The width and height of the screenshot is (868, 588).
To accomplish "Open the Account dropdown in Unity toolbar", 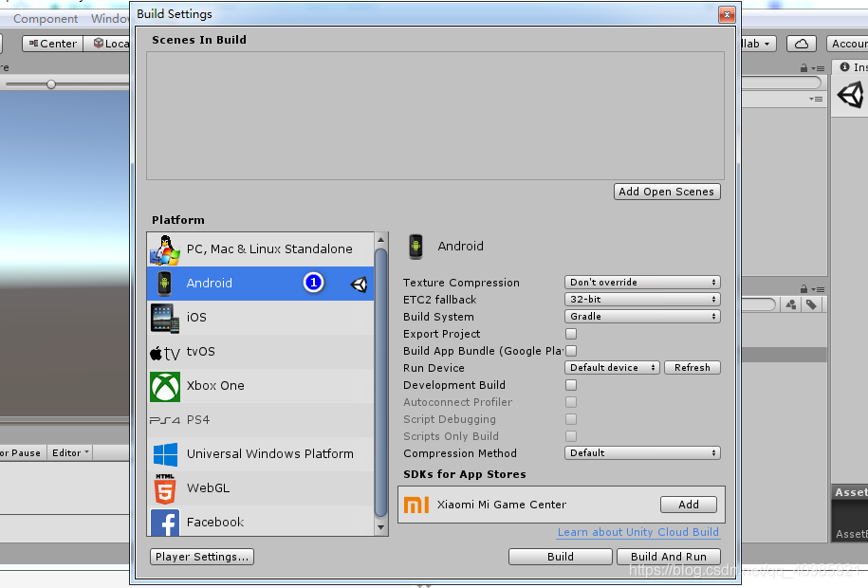I will click(x=847, y=44).
